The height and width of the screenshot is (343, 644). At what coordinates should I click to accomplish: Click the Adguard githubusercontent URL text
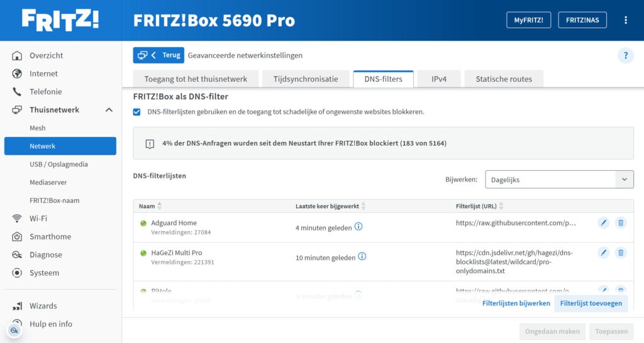[516, 223]
